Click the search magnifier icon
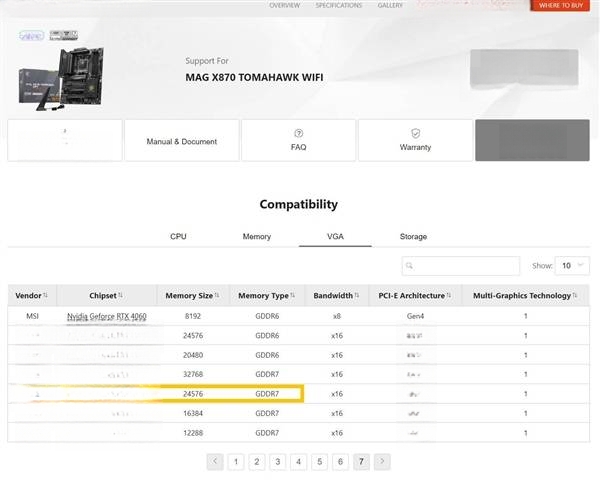 [x=409, y=265]
